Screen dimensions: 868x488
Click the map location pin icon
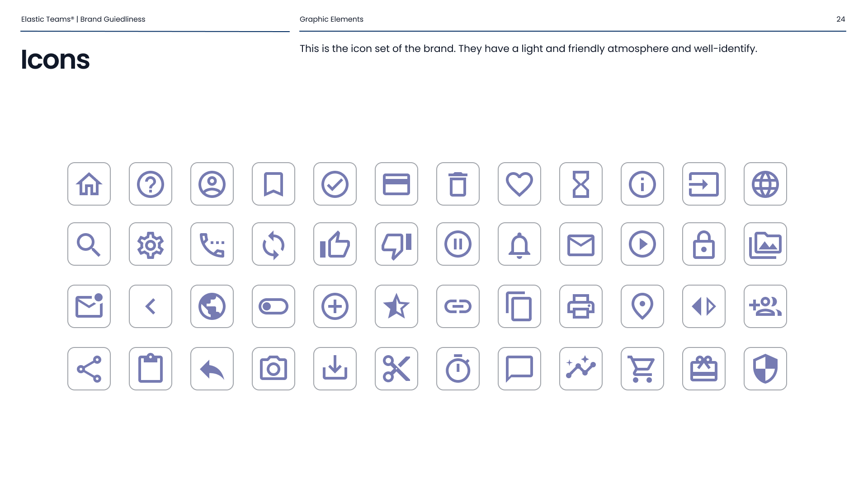click(x=642, y=306)
